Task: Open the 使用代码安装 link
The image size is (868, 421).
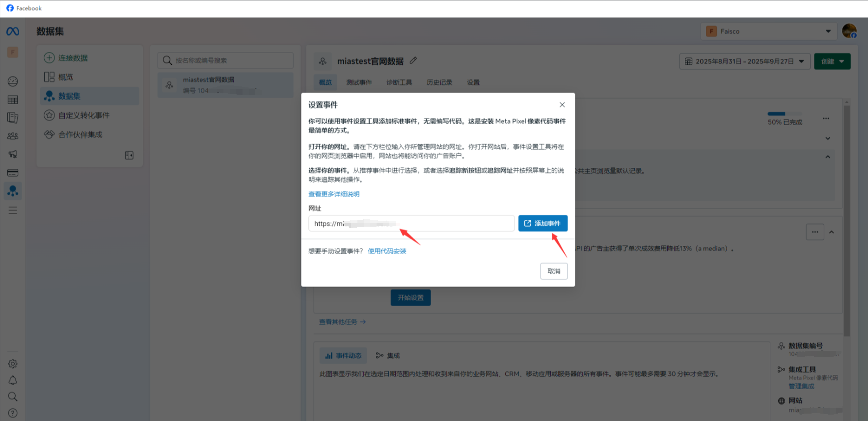Action: pyautogui.click(x=387, y=251)
